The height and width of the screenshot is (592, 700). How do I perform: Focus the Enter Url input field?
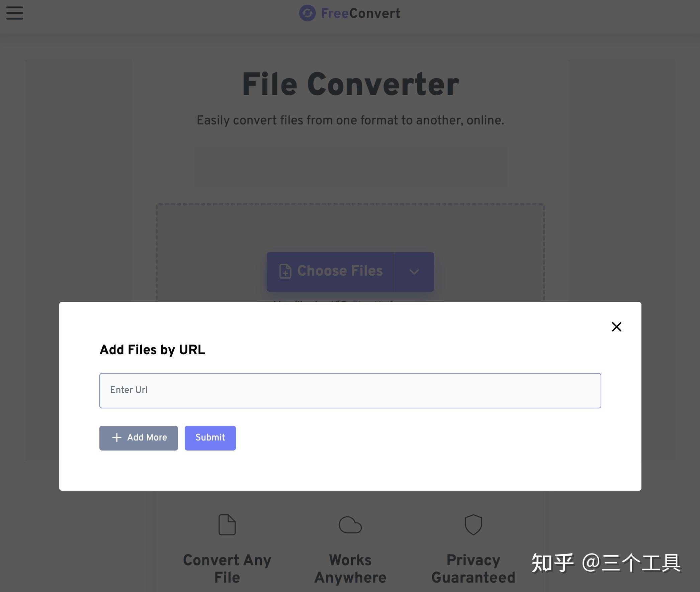tap(350, 390)
